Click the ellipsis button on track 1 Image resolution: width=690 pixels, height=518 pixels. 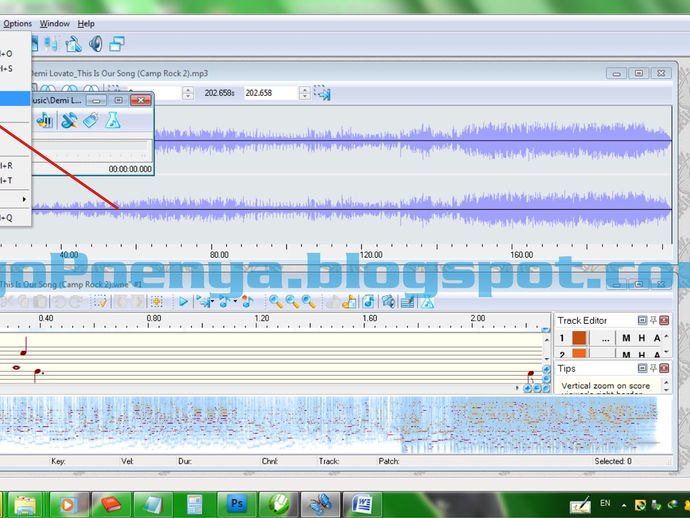606,339
